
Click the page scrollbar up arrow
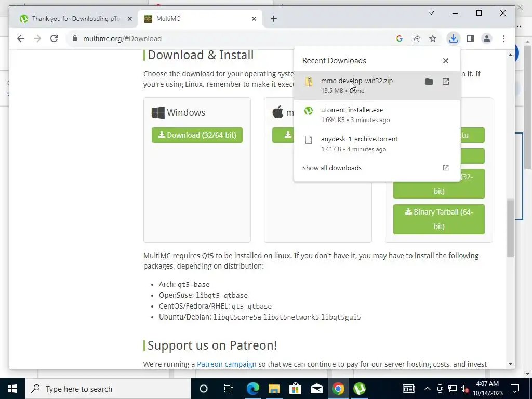point(510,55)
